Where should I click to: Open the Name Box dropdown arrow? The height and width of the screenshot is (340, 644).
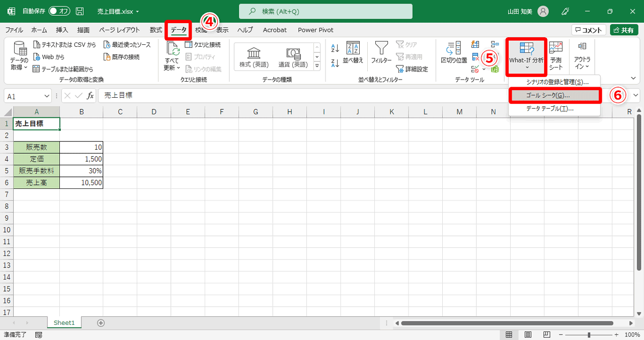point(47,96)
